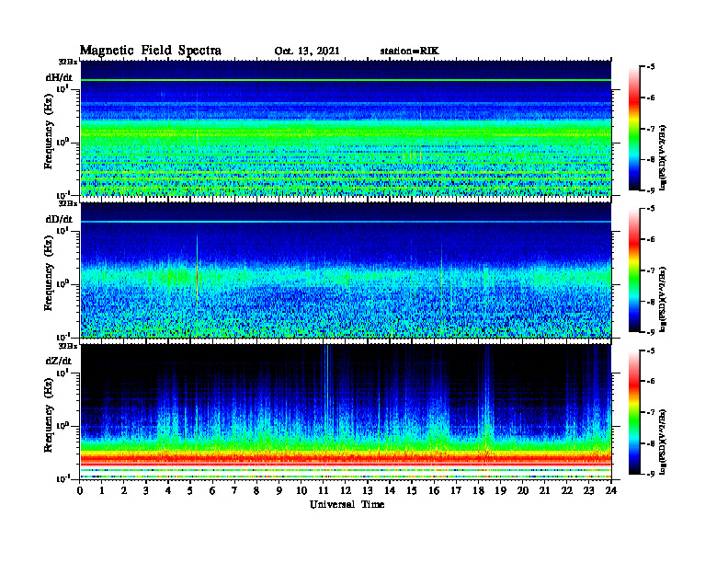Click the dH/dt spectrogram plot area
728x563 pixels.
pos(346,128)
